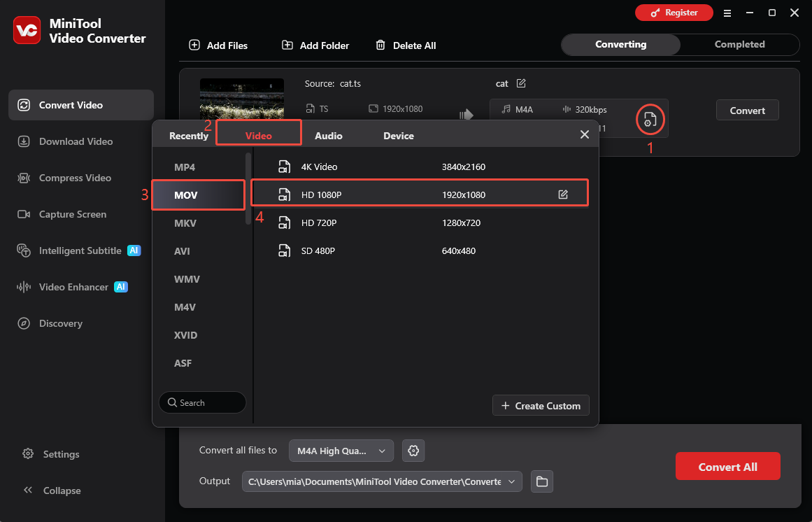Select AVI in the format list
Screen dimensions: 812x522
(182, 251)
